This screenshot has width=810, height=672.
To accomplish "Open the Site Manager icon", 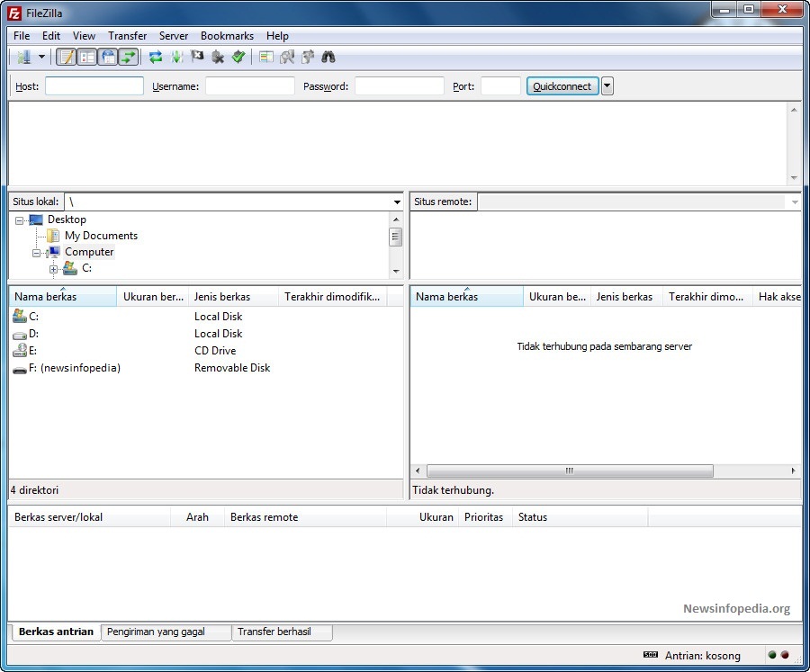I will (x=23, y=57).
